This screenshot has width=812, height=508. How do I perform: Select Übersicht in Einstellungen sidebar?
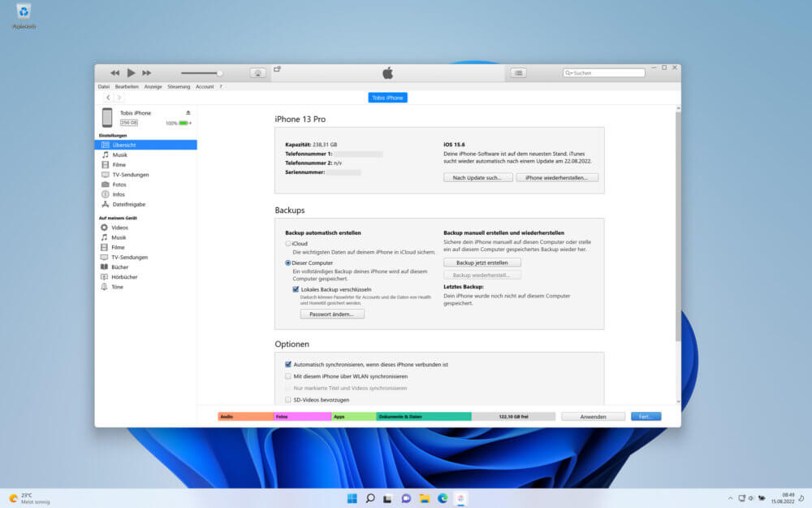coord(145,145)
